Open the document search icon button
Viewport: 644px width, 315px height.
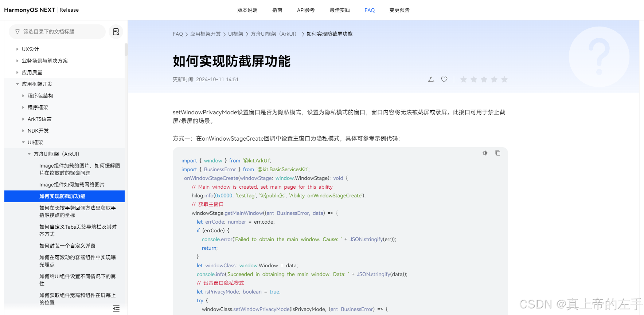tap(116, 32)
